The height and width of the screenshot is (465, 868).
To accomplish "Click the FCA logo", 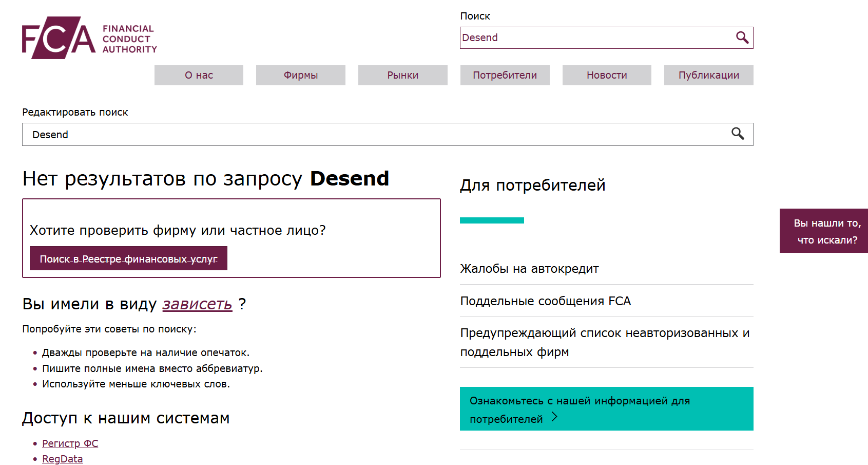I will click(89, 38).
